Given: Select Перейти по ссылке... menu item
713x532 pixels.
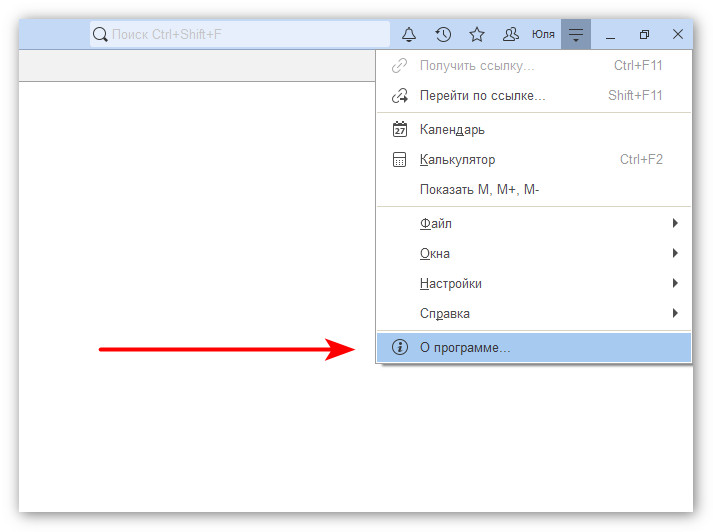Looking at the screenshot, I should pos(482,96).
